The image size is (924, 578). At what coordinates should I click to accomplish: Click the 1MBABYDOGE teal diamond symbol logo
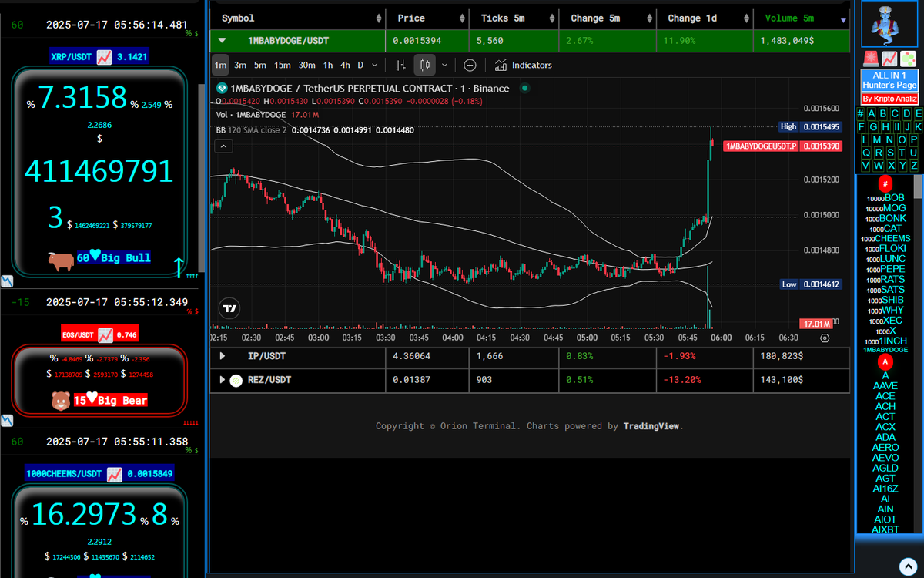coord(222,89)
